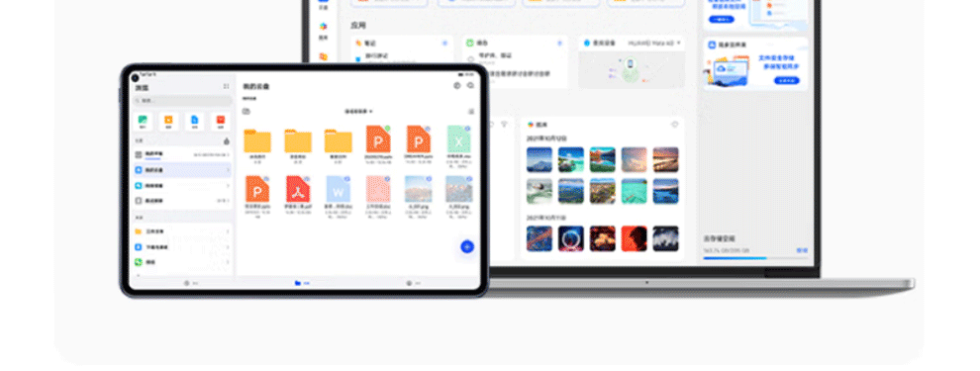Open the sort order dropdown above files
Screen dimensions: 980x371
tap(358, 111)
